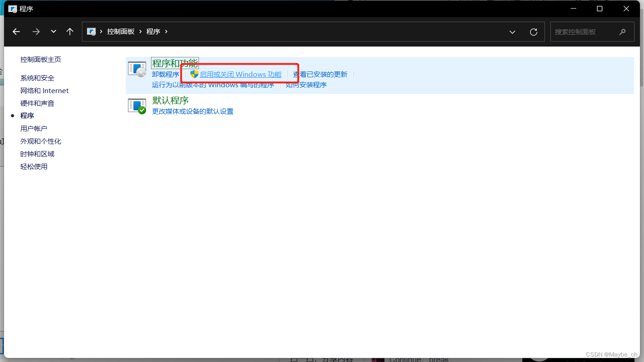644x362 pixels.
Task: Select 程序 in the left sidebar
Action: (27, 116)
